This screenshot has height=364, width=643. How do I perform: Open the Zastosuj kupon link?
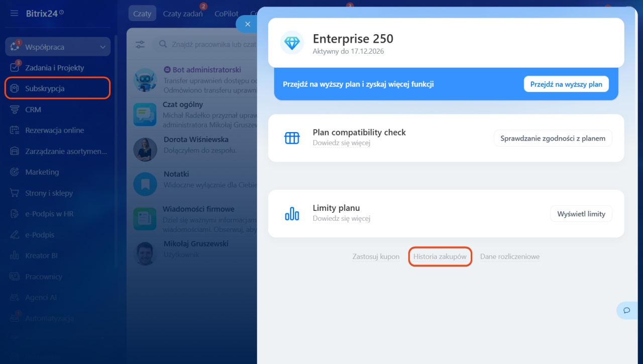coord(376,257)
